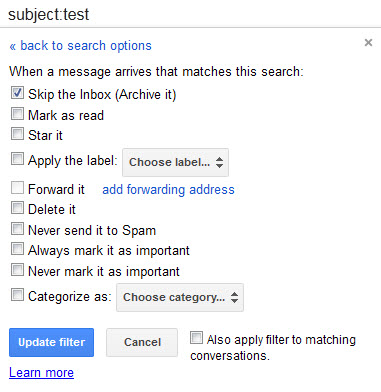Close the filter dialog with the X icon
This screenshot has width=381, height=392.
coord(368,43)
